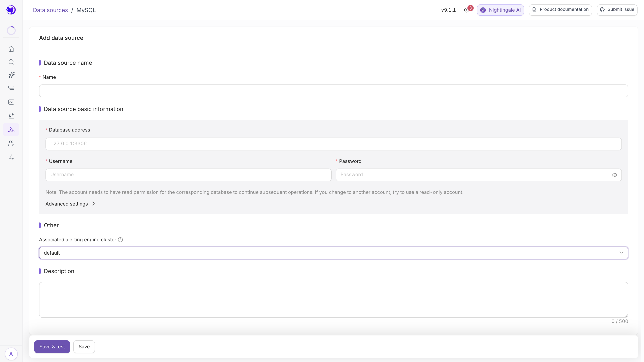
Task: Open the chart dashboard icon in sidebar
Action: (11, 102)
